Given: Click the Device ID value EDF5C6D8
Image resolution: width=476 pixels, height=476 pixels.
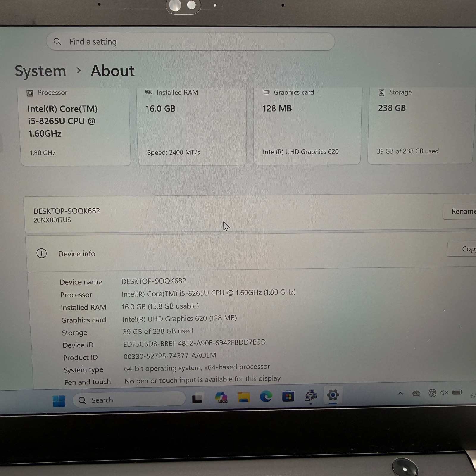Looking at the screenshot, I should (195, 343).
